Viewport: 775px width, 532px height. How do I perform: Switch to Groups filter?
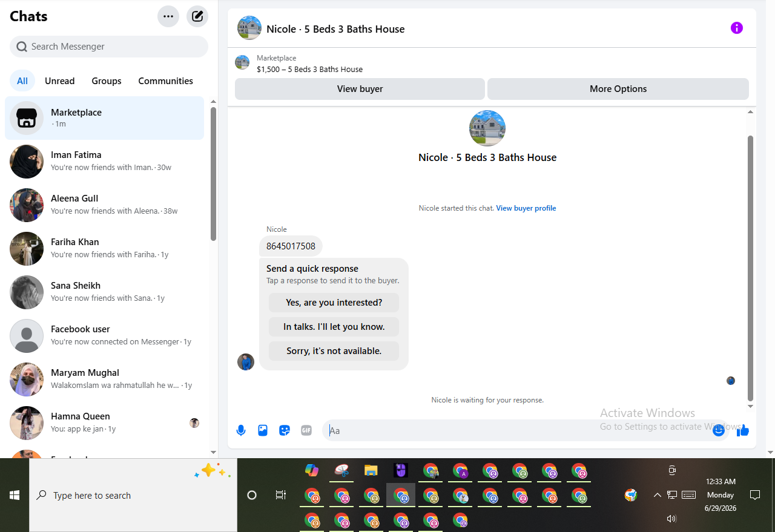[107, 81]
